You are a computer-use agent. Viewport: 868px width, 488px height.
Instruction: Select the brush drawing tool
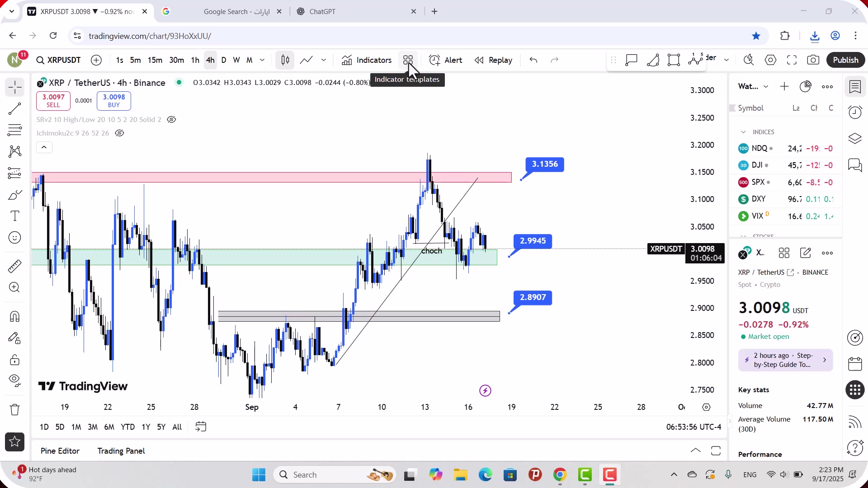click(14, 195)
